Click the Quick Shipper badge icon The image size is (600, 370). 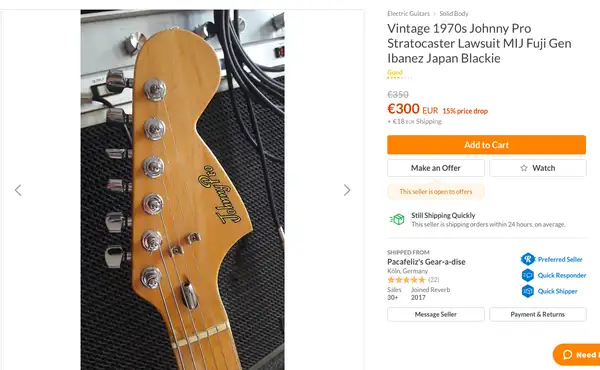(x=528, y=291)
